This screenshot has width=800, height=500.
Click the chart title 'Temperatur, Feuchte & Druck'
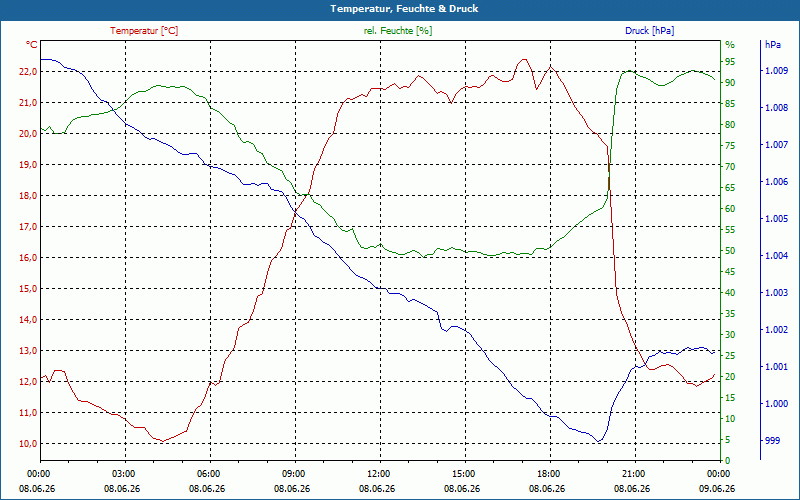(404, 9)
